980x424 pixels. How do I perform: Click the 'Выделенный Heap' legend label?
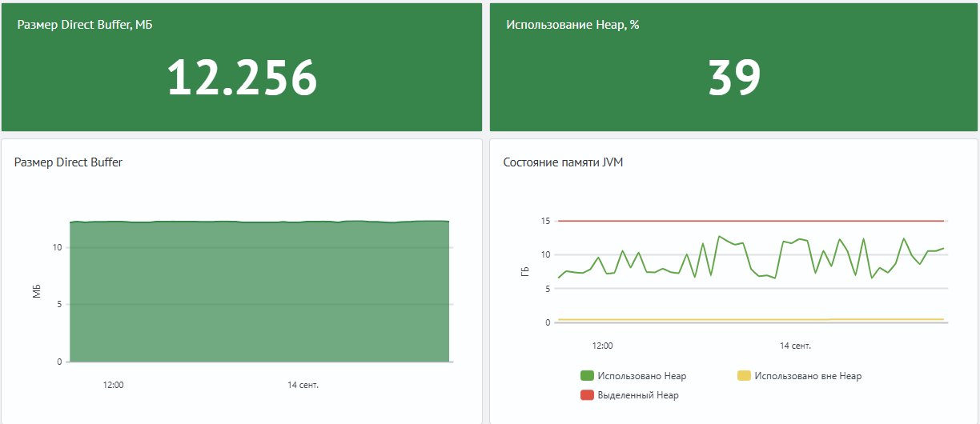tap(638, 395)
